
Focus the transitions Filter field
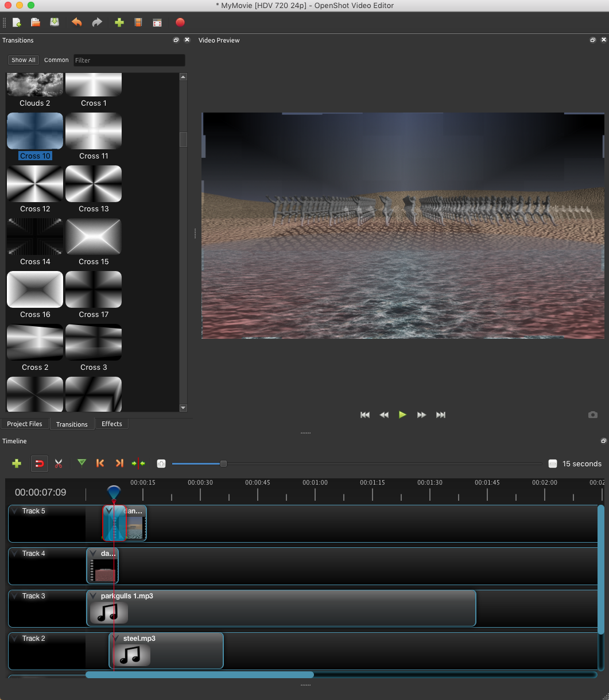(x=129, y=60)
